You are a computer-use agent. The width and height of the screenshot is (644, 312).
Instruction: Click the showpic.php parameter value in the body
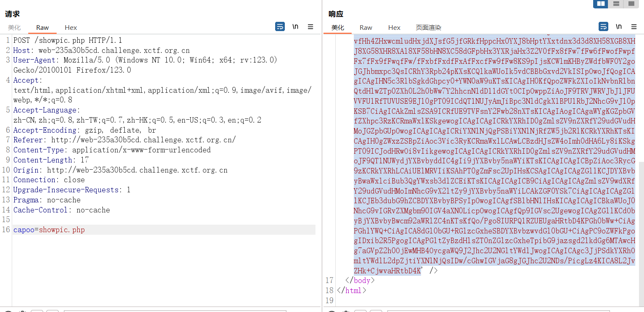[x=62, y=230]
